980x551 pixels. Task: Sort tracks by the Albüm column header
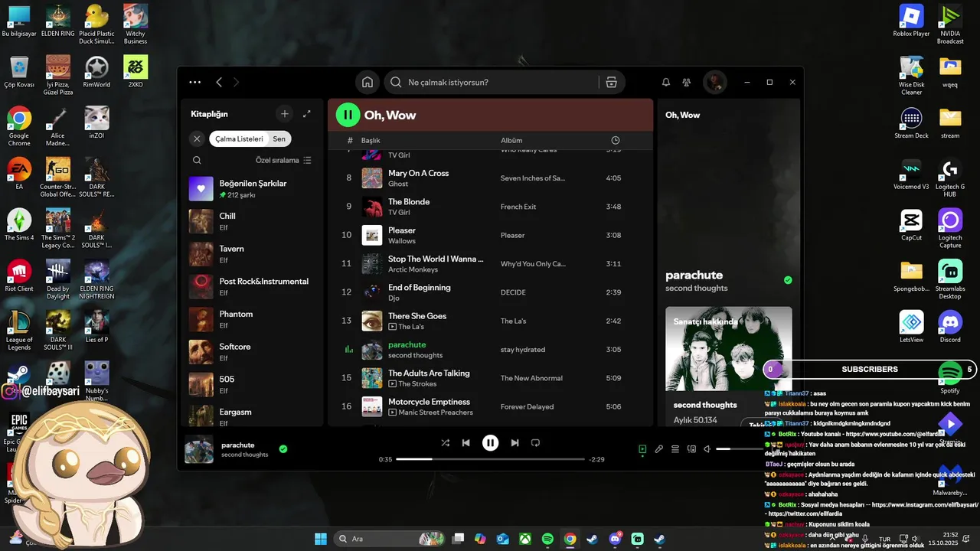tap(511, 141)
